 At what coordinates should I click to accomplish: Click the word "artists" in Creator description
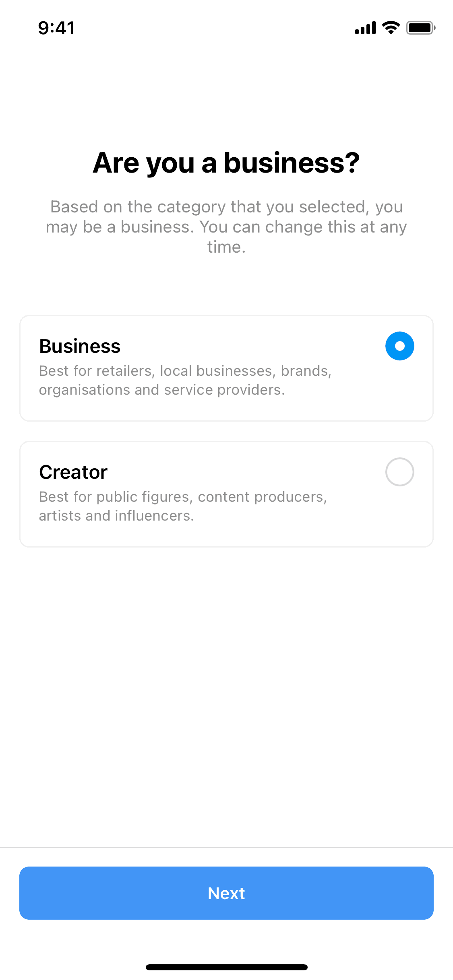tap(59, 516)
